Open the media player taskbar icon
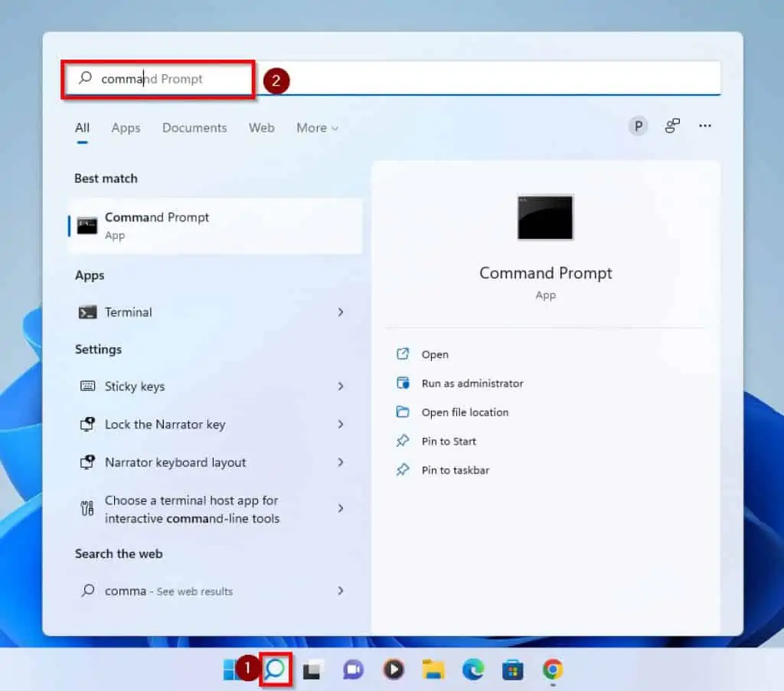784x691 pixels. coord(394,670)
